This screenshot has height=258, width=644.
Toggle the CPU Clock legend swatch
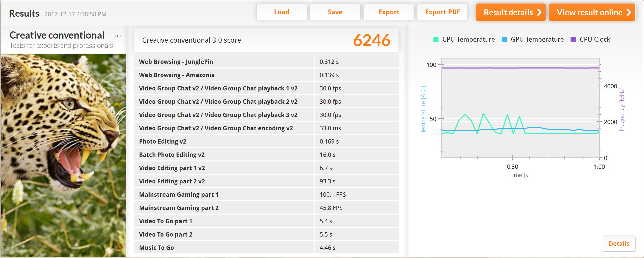click(573, 40)
